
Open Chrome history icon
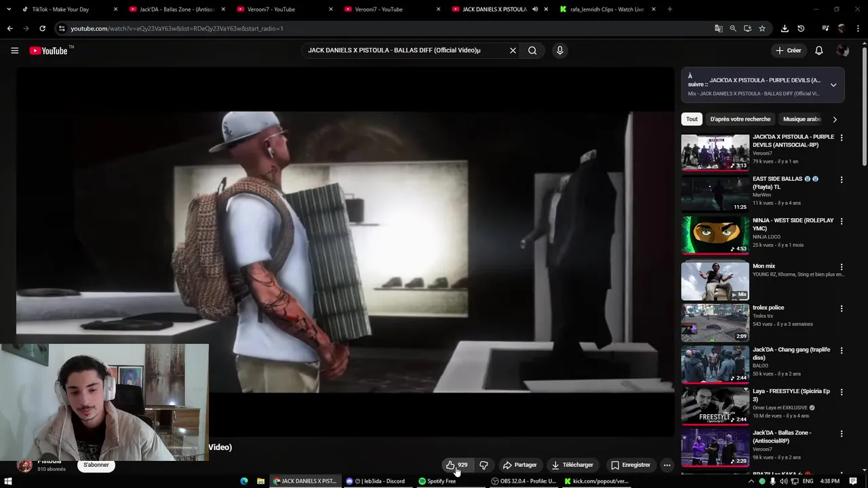[x=801, y=28]
